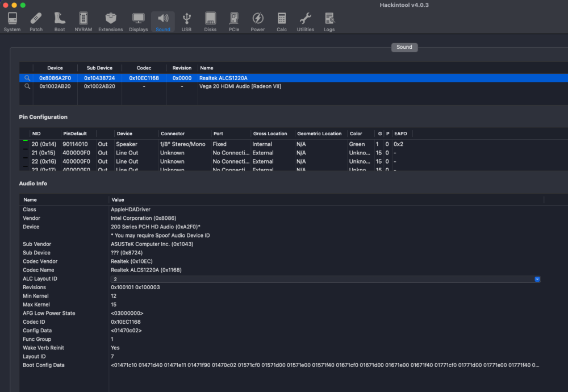568x392 pixels.
Task: Select the 21 (0x15) Line Out pin row
Action: point(294,153)
